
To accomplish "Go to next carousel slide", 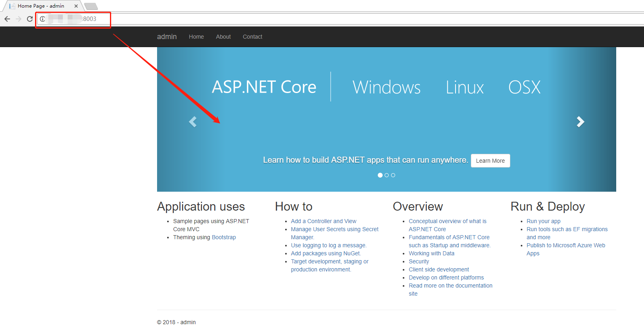I will pos(580,122).
